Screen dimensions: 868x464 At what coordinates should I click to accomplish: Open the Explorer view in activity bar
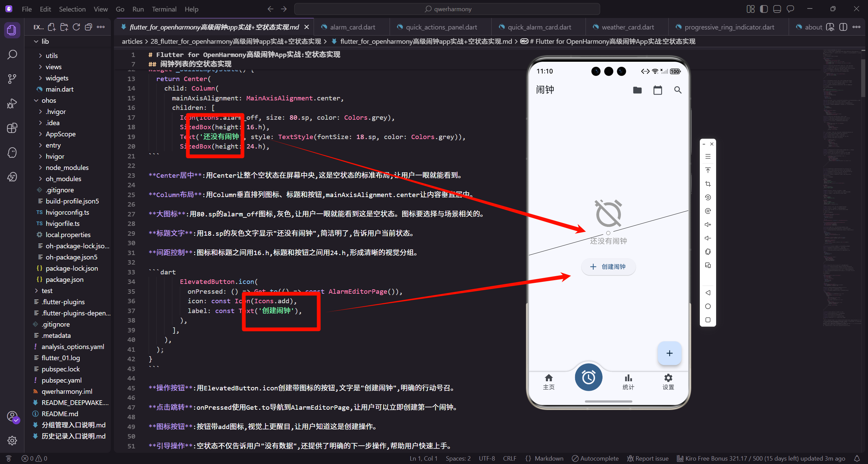[12, 30]
